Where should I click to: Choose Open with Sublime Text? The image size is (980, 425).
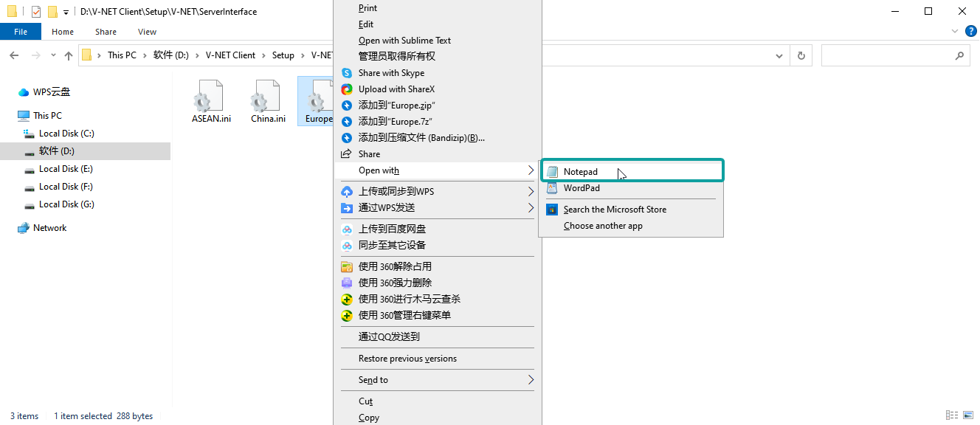point(404,41)
